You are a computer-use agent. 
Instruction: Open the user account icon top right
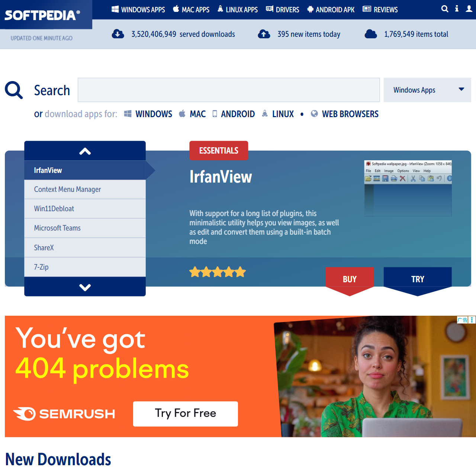point(469,9)
